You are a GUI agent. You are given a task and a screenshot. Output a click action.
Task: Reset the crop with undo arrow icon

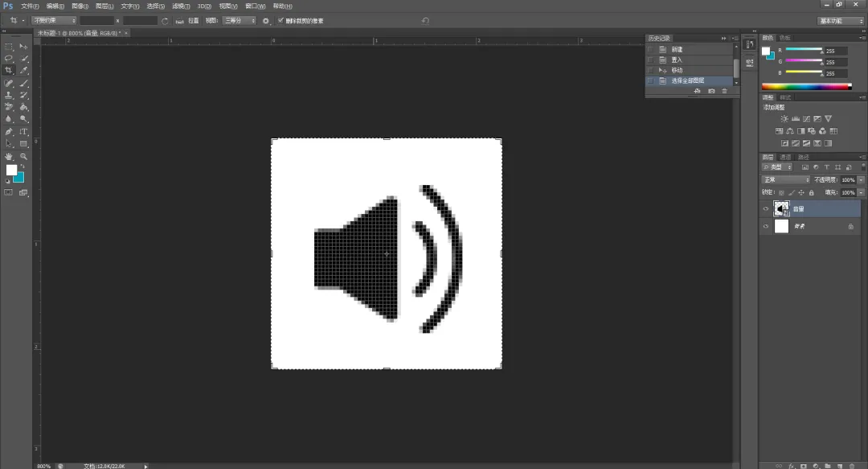(425, 20)
